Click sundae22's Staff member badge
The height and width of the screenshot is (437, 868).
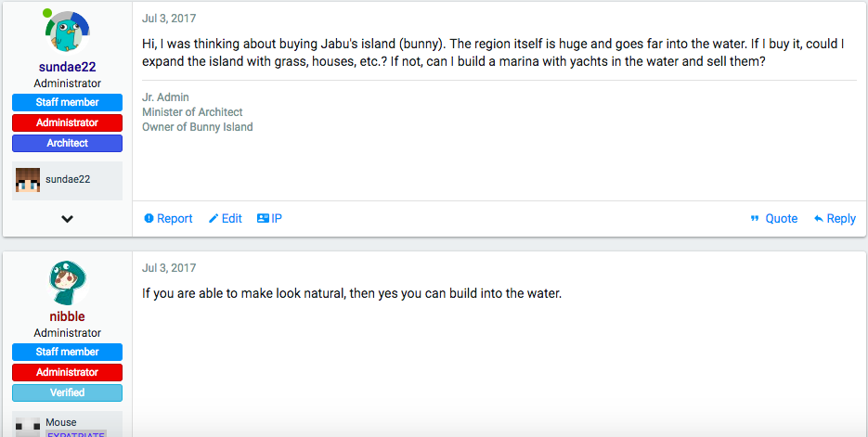click(x=67, y=102)
